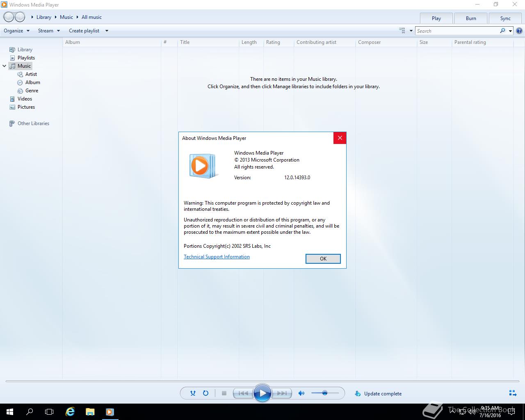
Task: Launch Internet Explorer from the taskbar
Action: pos(70,412)
